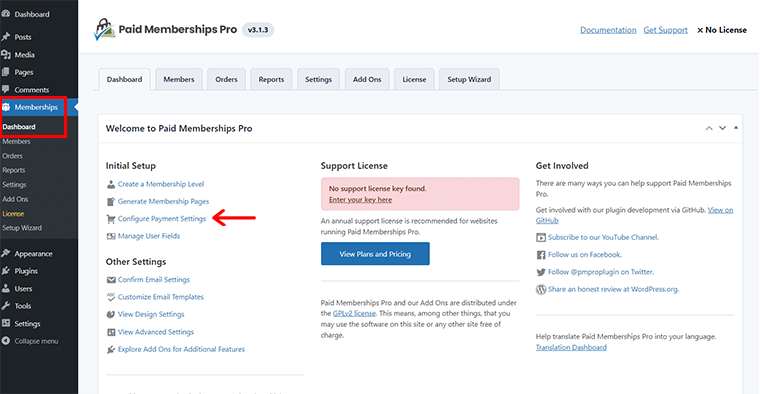Viewport: 760px width, 394px height.
Task: Move Welcome panel up with the chevron
Action: point(709,128)
